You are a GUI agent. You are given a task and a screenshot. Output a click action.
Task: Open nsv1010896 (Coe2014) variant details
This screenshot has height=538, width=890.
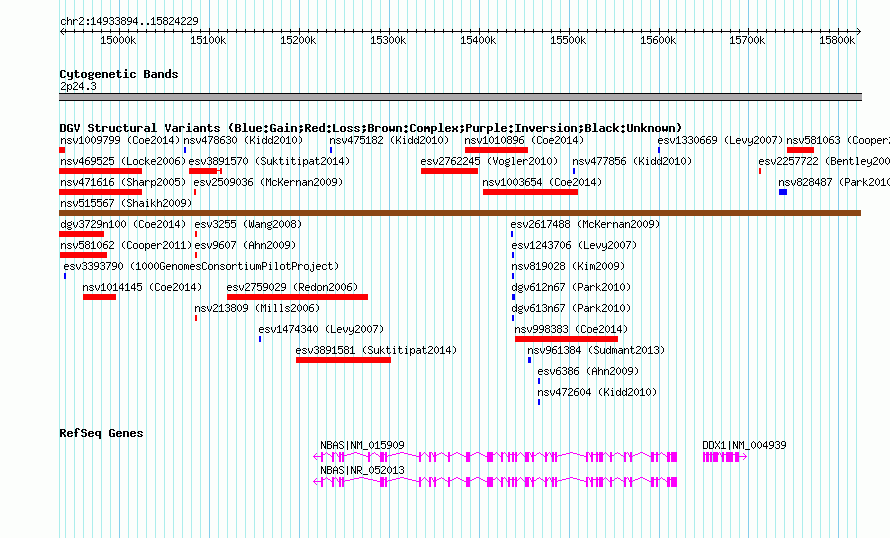(x=524, y=140)
